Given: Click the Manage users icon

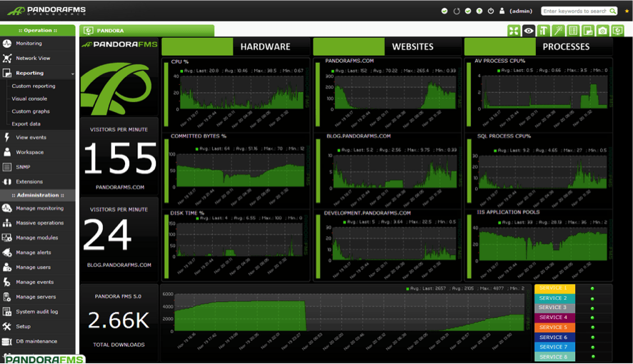Looking at the screenshot, I should [7, 267].
